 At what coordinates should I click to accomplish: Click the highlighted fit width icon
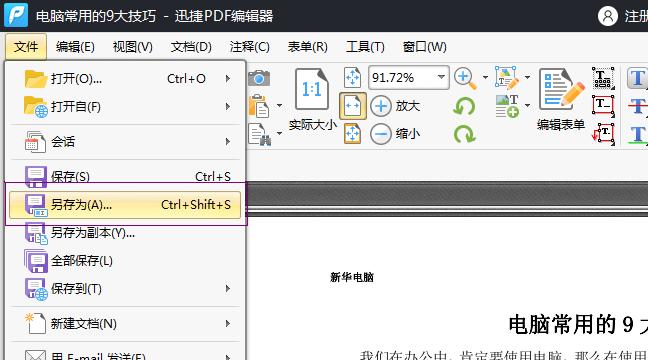[353, 106]
